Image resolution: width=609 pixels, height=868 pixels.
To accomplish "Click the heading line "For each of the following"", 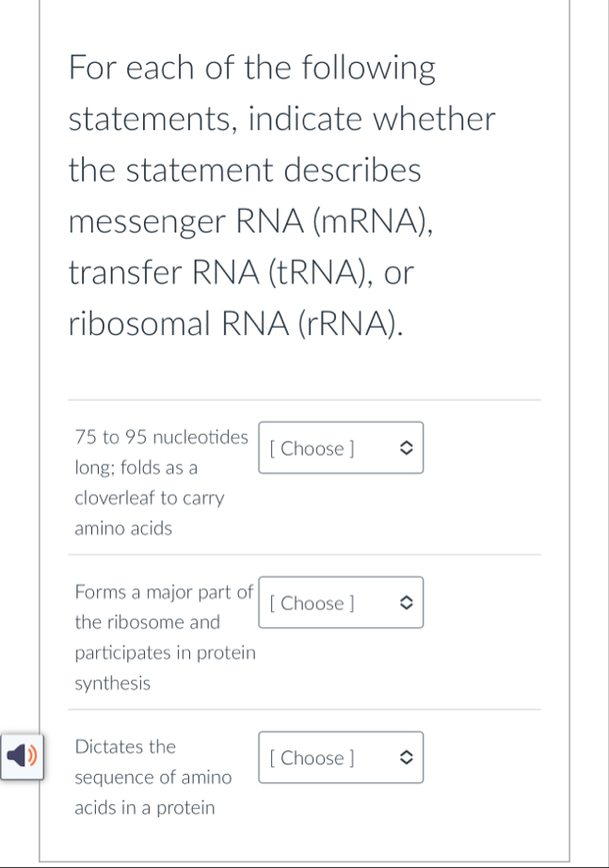I will (252, 68).
